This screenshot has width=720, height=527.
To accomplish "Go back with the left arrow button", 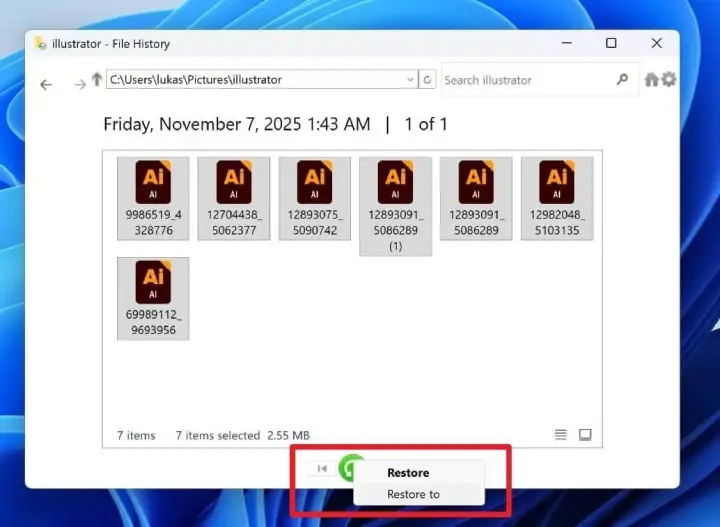I will (x=46, y=84).
